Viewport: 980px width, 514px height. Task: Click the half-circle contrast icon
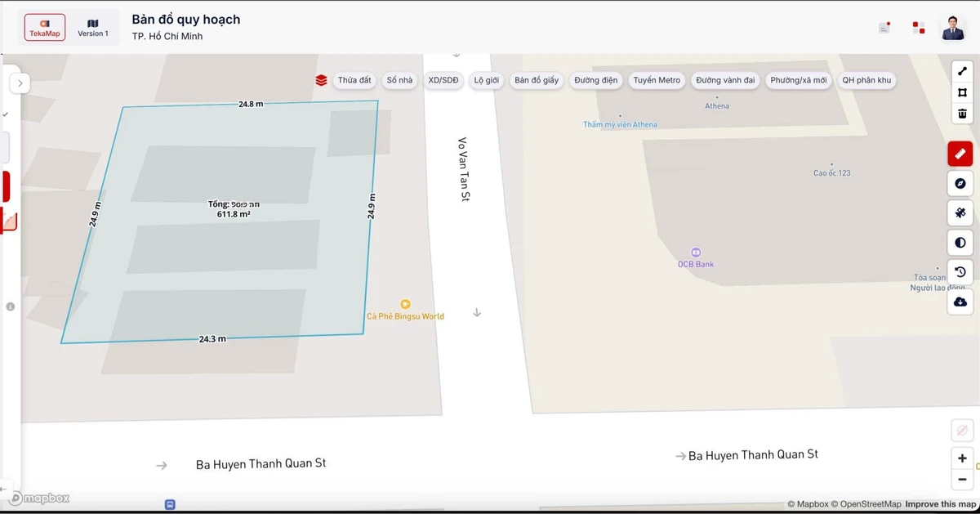[x=960, y=243]
